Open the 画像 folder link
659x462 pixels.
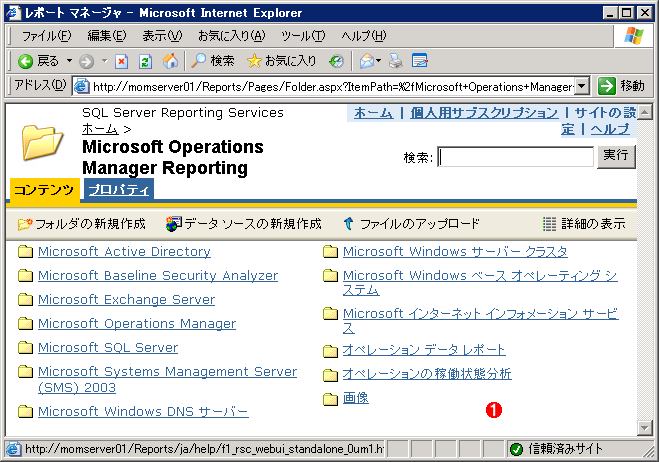(356, 398)
